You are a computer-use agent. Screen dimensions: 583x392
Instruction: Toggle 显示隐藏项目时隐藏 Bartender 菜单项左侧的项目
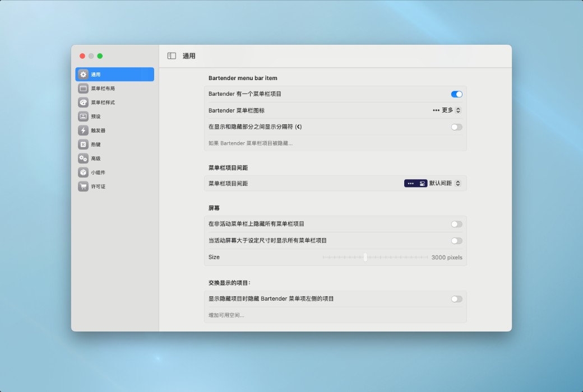point(456,299)
